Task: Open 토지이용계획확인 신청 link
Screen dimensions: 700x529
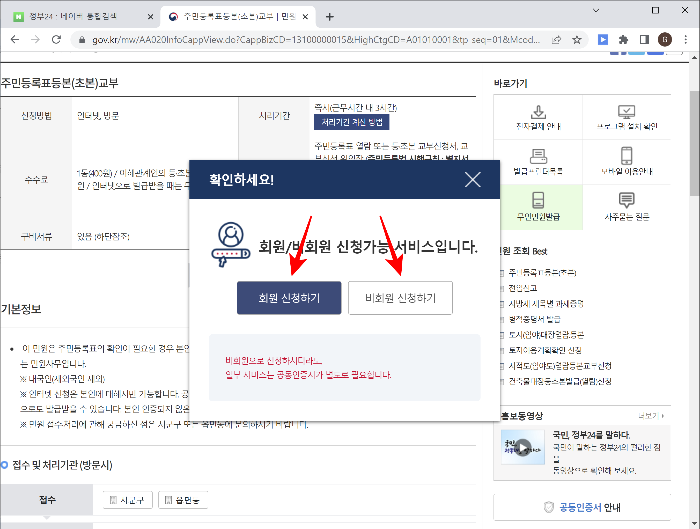Action: [x=545, y=350]
